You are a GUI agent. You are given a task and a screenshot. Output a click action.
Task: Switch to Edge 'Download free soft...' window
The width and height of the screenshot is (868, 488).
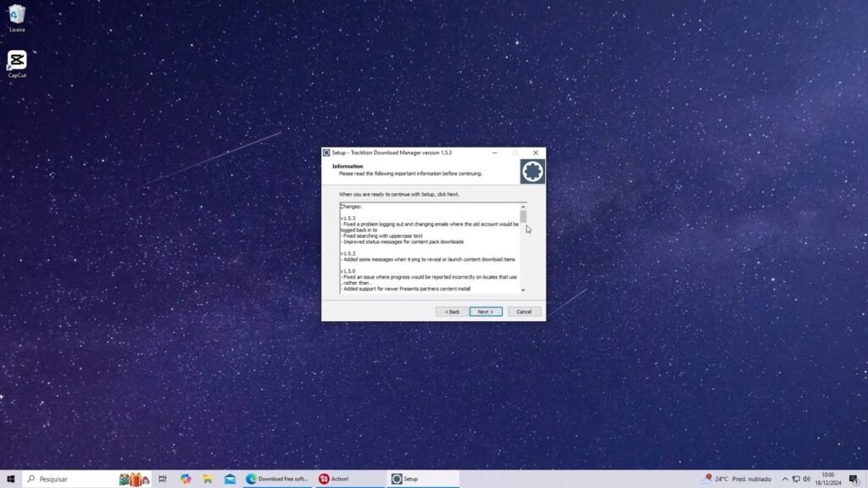click(x=277, y=480)
